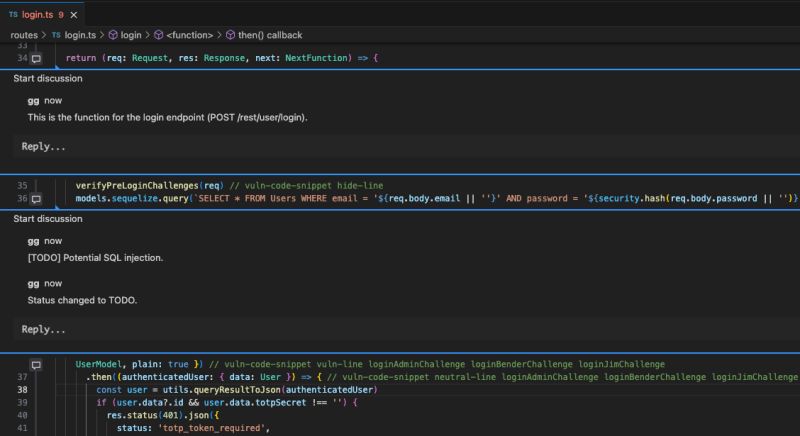The image size is (800, 436).
Task: Click the comment icon above line 37
Action: click(36, 365)
